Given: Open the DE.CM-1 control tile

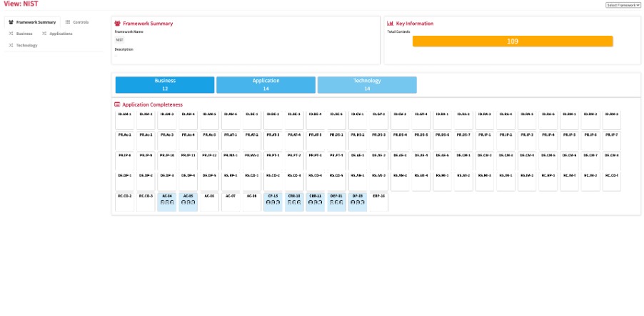Looking at the screenshot, I should coord(463,162).
